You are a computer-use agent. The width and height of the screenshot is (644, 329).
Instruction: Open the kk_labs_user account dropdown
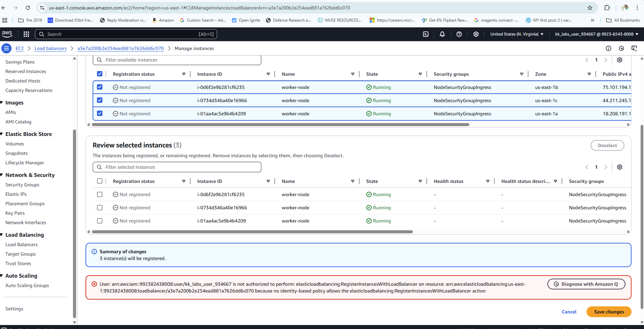coord(596,34)
